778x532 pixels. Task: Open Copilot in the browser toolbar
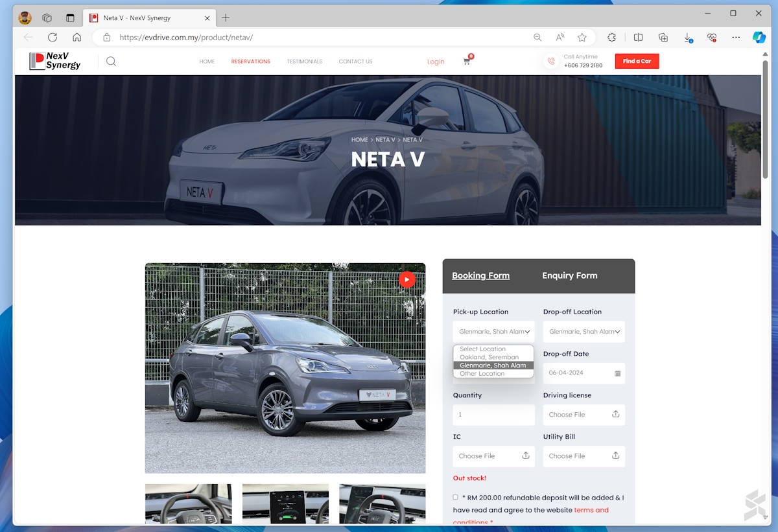tap(759, 37)
